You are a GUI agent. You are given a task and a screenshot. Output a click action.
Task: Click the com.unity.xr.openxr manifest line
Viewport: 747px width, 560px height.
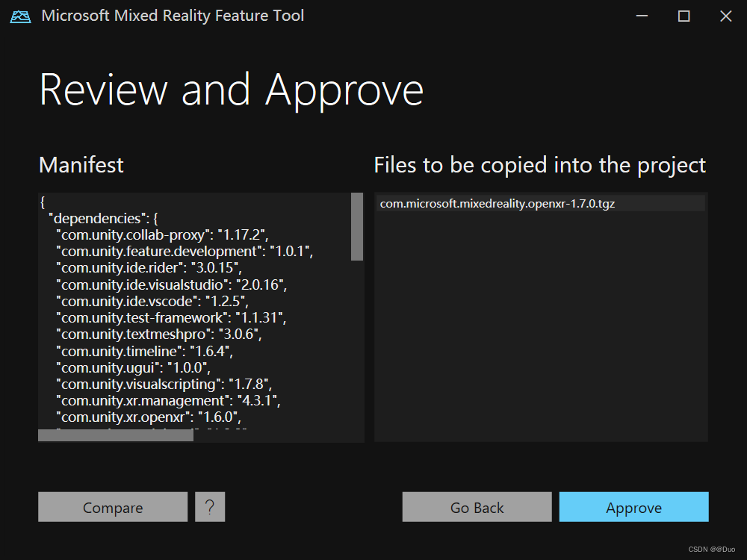coord(149,417)
